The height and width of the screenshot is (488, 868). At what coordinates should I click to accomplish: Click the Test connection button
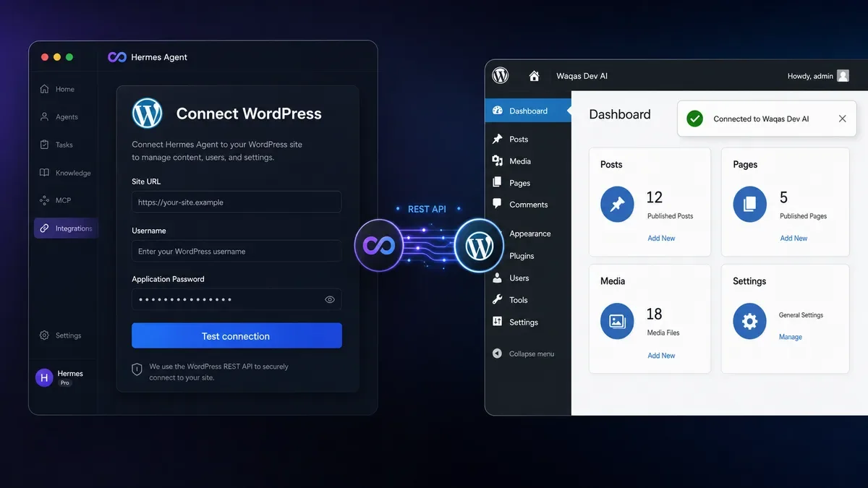[x=237, y=336]
